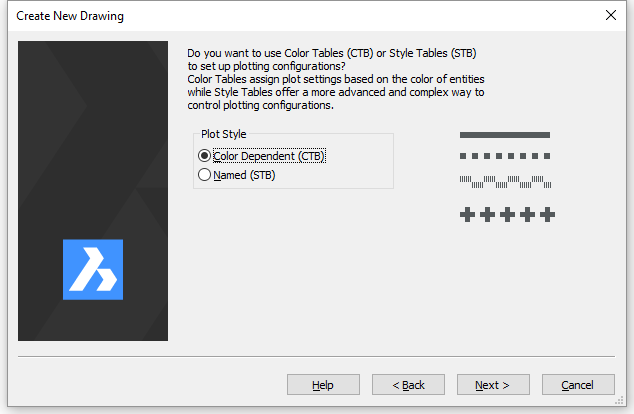Click the last plus sign in the plus row
Viewport: 634px width, 414px height.
pyautogui.click(x=547, y=215)
